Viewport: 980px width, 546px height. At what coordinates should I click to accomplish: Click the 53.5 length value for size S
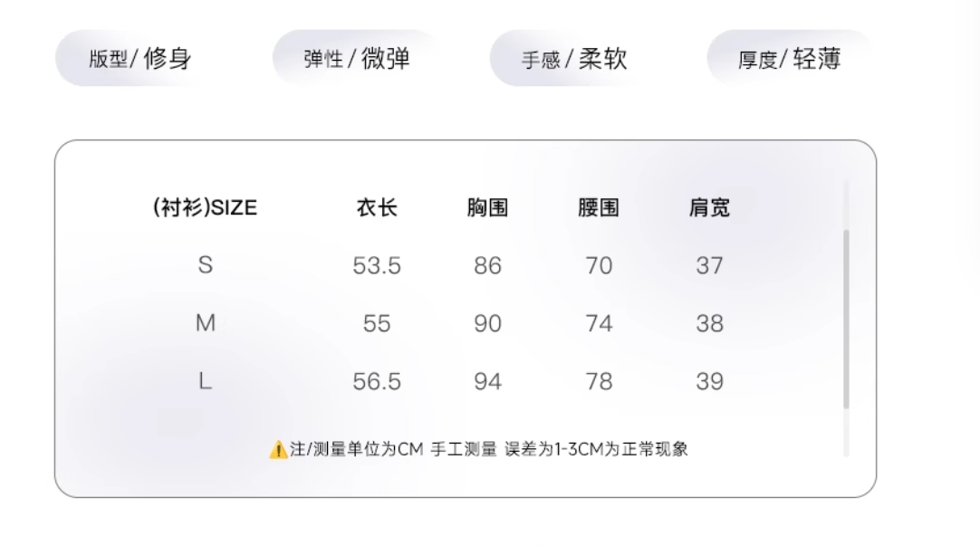(x=377, y=266)
